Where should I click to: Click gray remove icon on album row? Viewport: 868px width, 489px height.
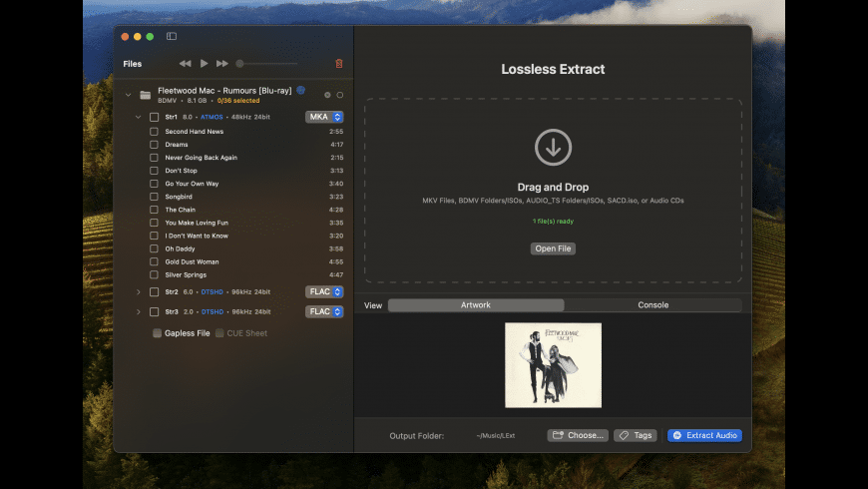pyautogui.click(x=327, y=95)
